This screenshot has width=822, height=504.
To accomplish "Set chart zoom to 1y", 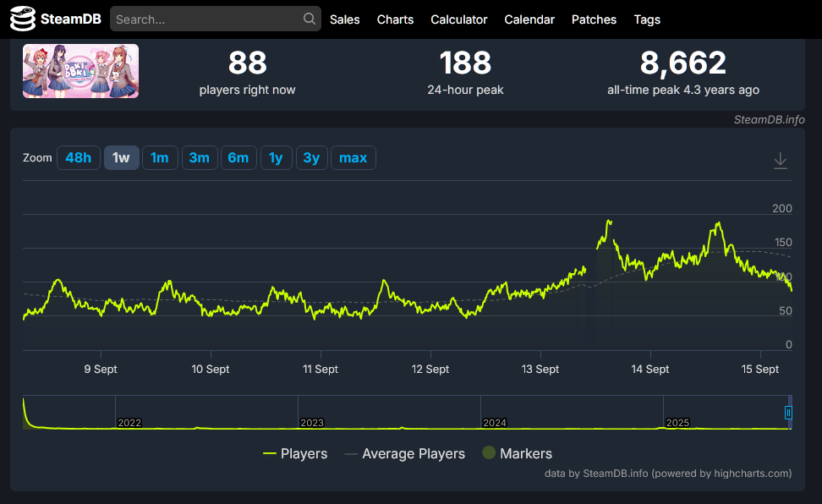I will (x=277, y=158).
